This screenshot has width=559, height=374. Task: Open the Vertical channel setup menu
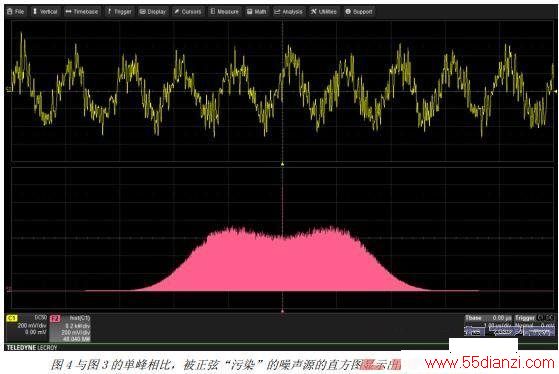[45, 12]
